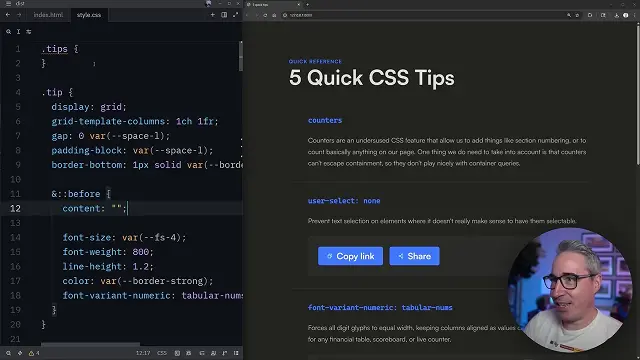This screenshot has width=640, height=360.
Task: Click line number 14 in gutter
Action: click(x=16, y=238)
